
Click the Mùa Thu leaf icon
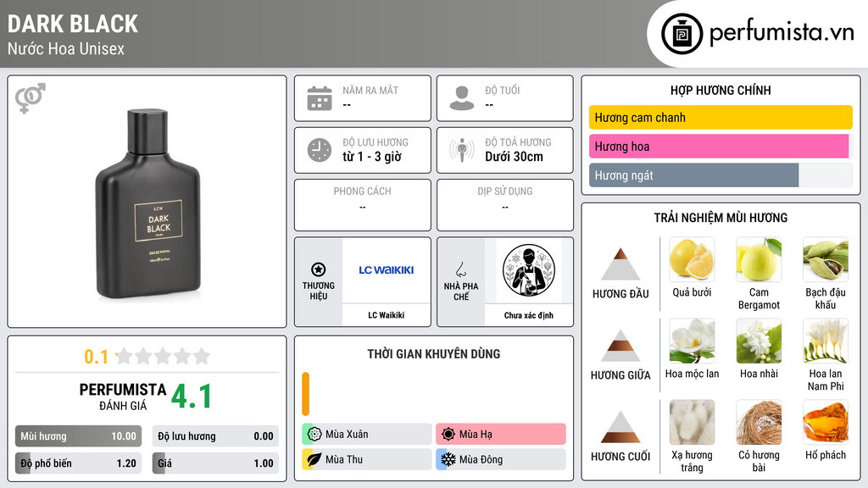tap(314, 459)
